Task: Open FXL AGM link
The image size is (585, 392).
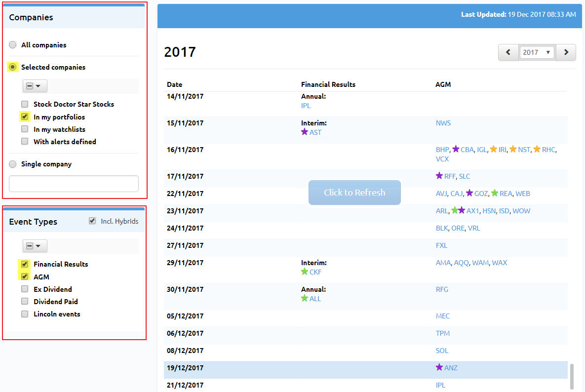Action: coord(441,245)
